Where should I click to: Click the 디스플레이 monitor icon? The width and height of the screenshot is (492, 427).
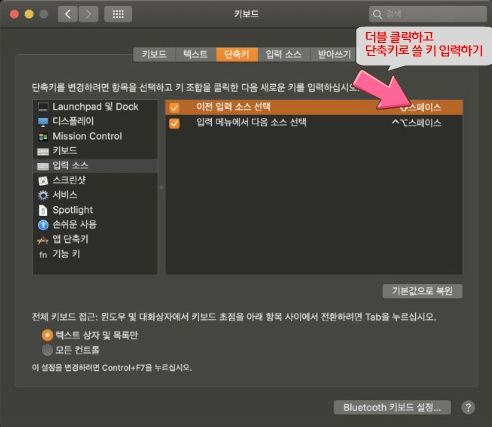[43, 122]
